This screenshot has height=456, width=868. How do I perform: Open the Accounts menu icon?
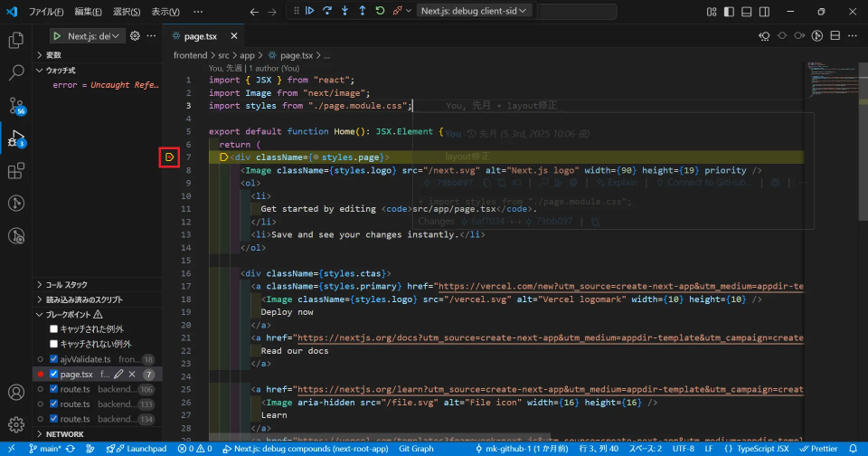pyautogui.click(x=16, y=393)
